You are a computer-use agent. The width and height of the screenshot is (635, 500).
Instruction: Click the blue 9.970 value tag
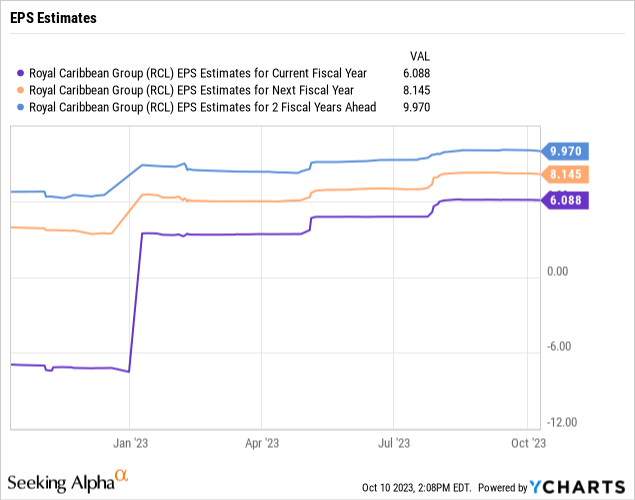click(x=567, y=152)
